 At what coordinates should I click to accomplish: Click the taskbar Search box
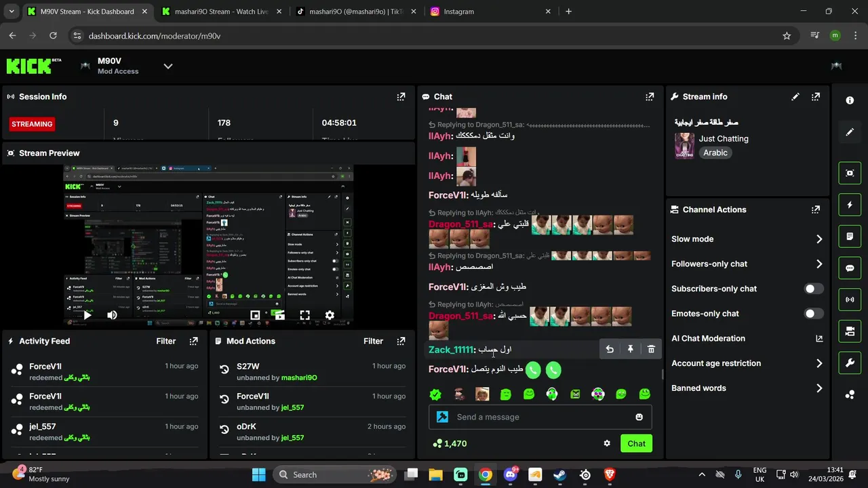click(x=336, y=474)
